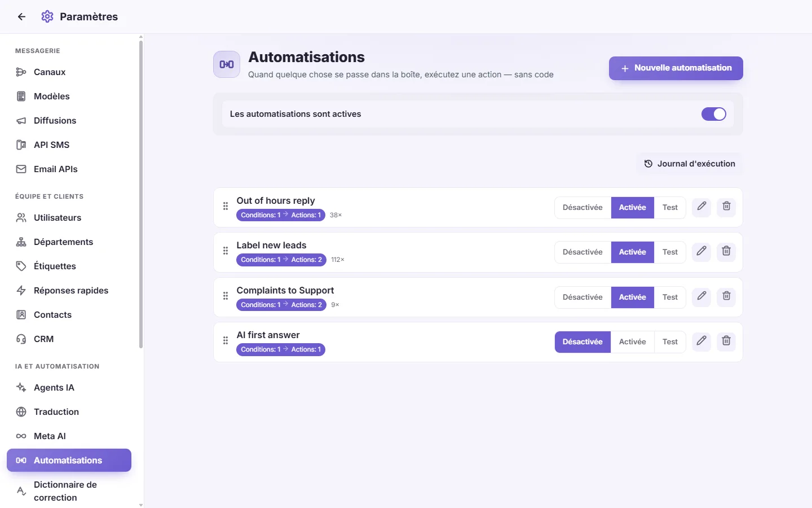Viewport: 812px width, 508px height.
Task: Open Dictionnaire de correction
Action: pos(69,491)
